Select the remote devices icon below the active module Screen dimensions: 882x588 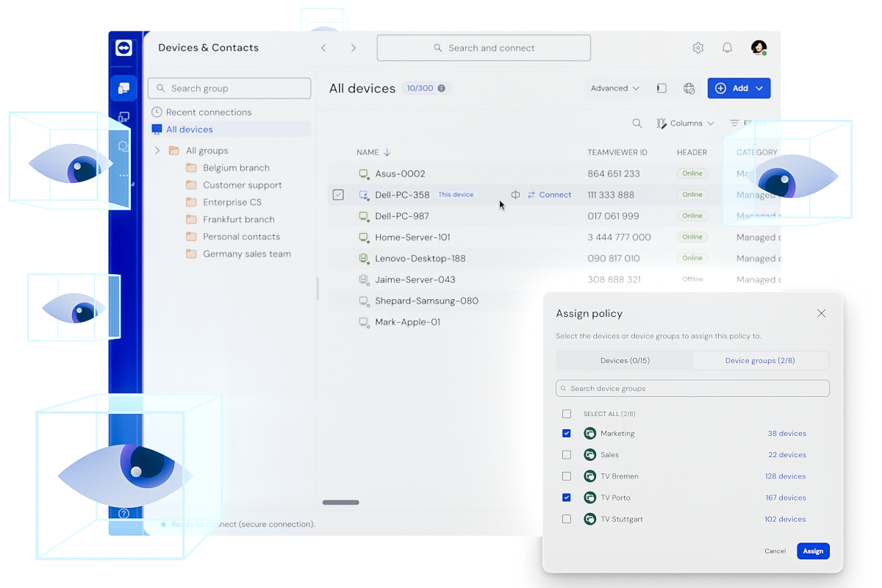pos(123,117)
